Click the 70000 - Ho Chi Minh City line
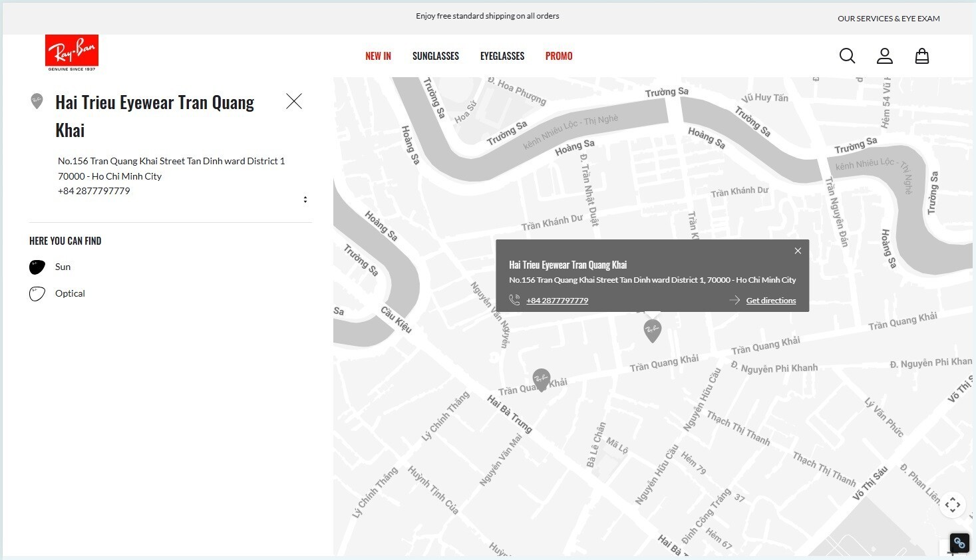976x560 pixels. tap(110, 176)
